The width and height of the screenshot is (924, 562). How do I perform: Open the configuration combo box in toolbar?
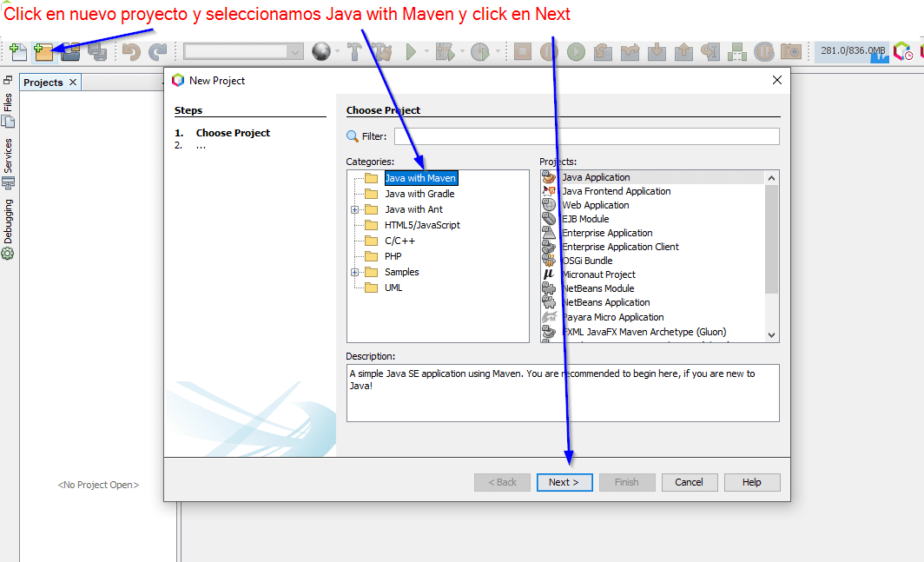[244, 52]
